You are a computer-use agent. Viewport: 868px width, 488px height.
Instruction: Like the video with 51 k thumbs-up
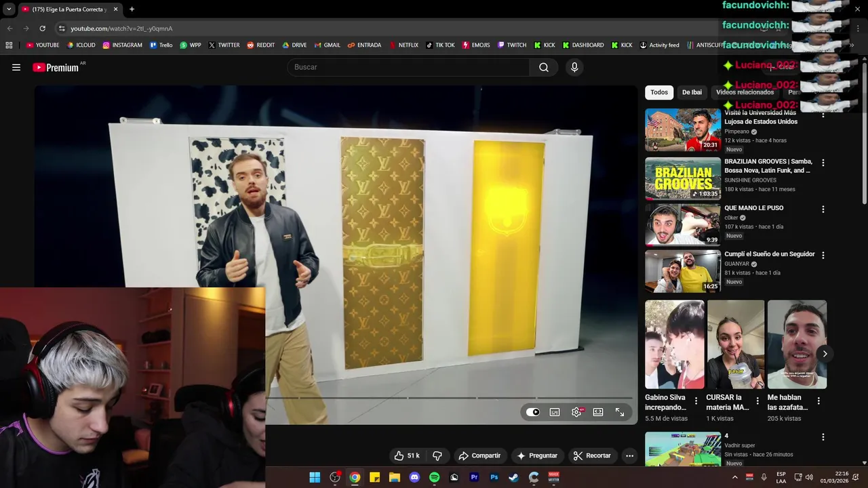tap(407, 455)
